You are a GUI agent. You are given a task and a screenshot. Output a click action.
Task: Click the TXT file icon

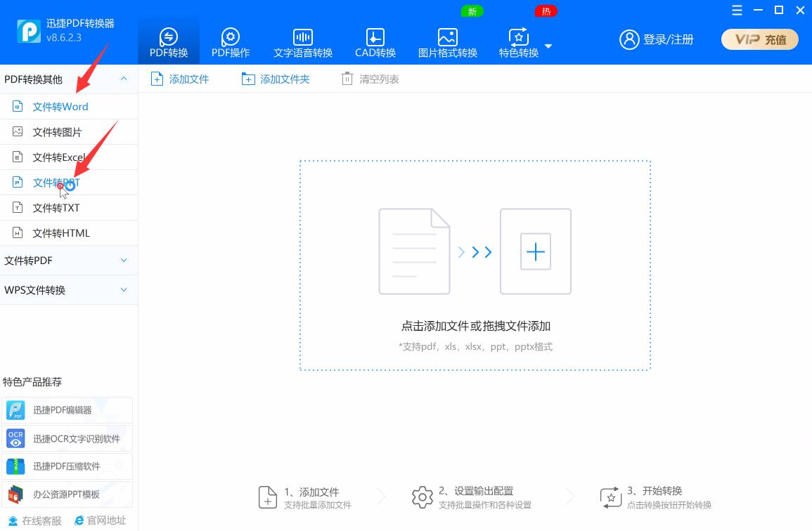[x=18, y=207]
